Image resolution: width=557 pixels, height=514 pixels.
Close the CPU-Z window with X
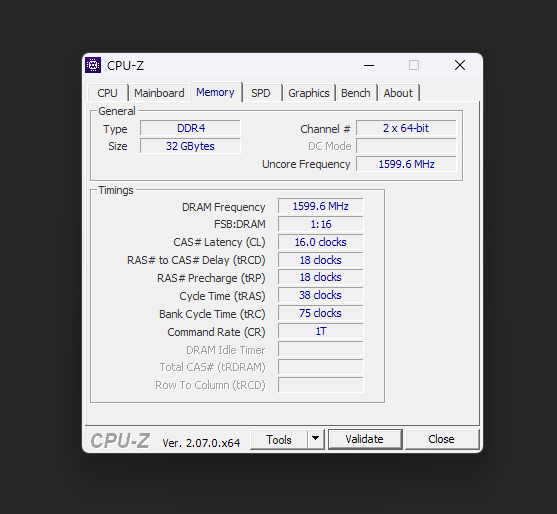[x=460, y=65]
